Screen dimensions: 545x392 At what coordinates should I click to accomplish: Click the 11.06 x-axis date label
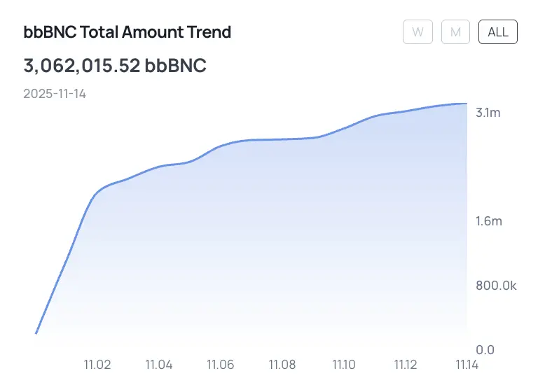[221, 365]
